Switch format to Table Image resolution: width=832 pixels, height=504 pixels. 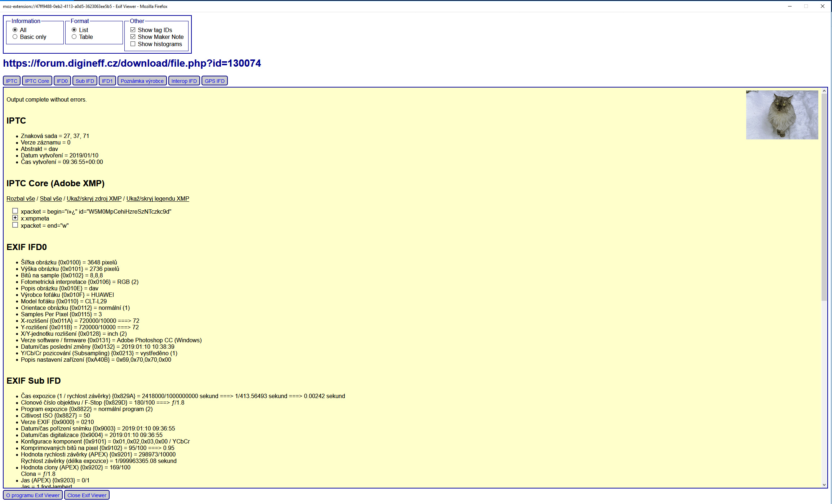coord(74,37)
